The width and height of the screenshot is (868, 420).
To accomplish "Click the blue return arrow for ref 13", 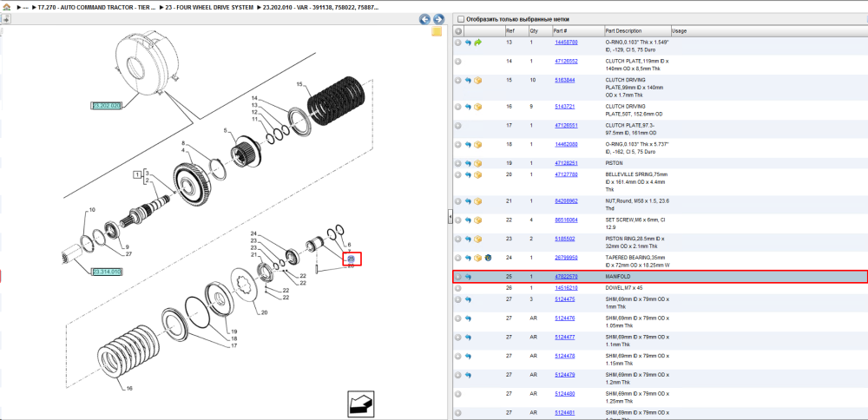I will pos(468,43).
